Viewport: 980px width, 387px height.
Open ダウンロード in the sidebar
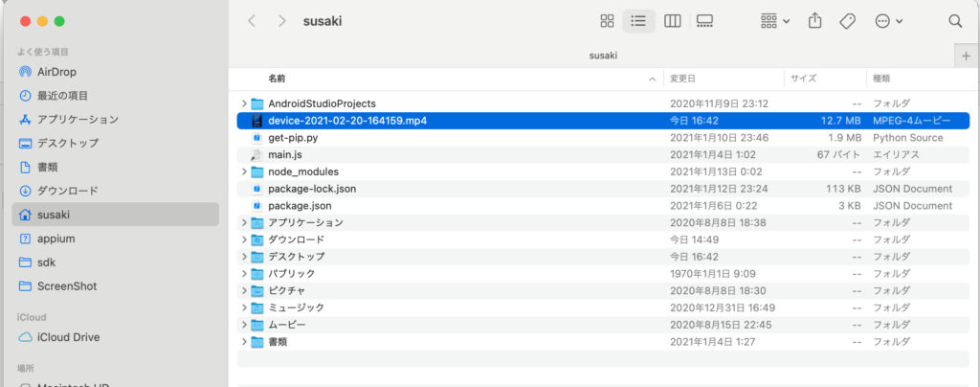[x=116, y=191]
